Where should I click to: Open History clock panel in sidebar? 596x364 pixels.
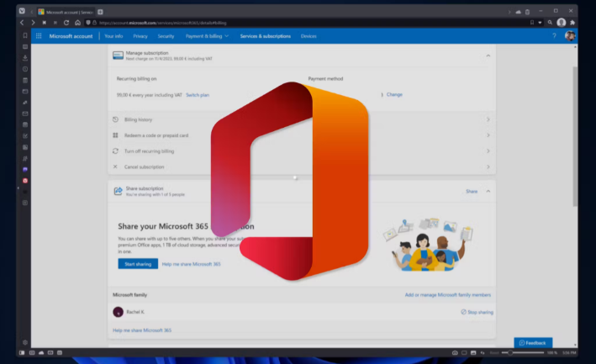click(25, 69)
